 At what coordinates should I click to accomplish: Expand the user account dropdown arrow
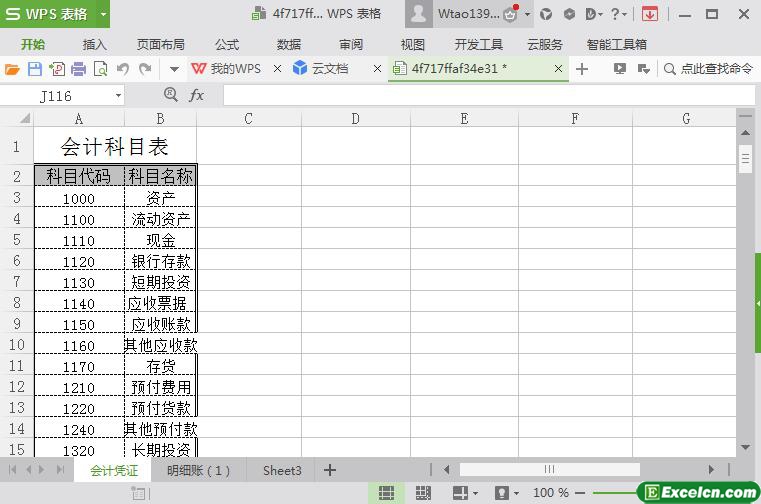(527, 14)
